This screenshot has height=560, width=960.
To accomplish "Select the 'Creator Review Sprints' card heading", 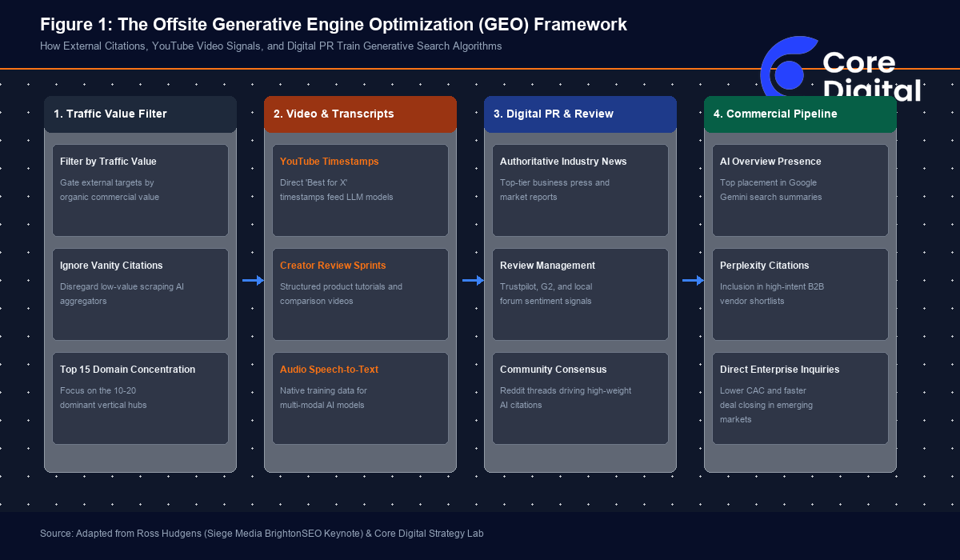I will 333,266.
